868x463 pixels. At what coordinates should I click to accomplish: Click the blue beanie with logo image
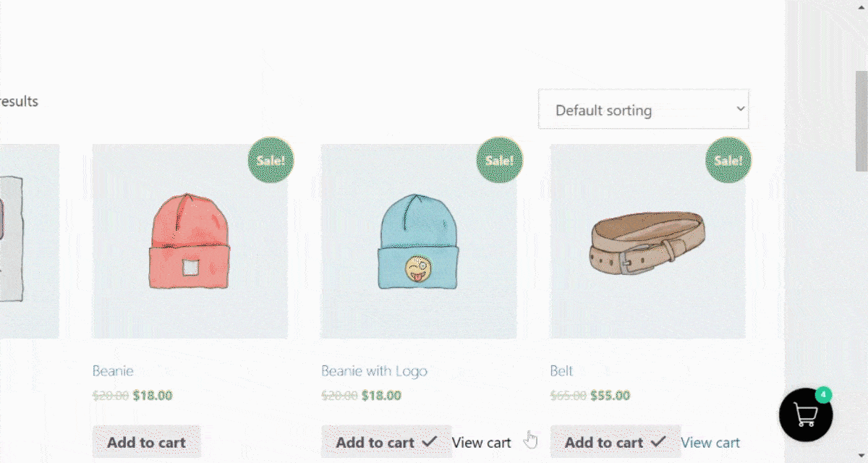pos(419,241)
